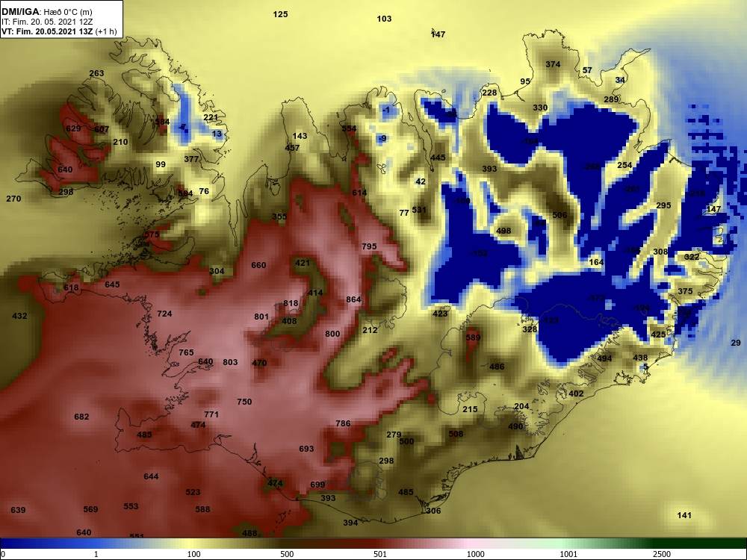Select the 432 value off the southwest coast

19,316
